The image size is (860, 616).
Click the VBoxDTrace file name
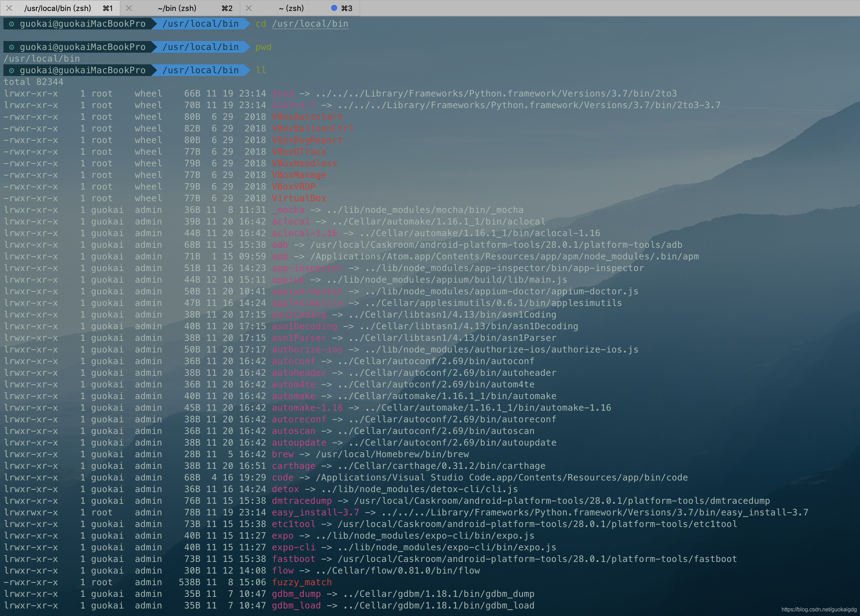(x=299, y=152)
